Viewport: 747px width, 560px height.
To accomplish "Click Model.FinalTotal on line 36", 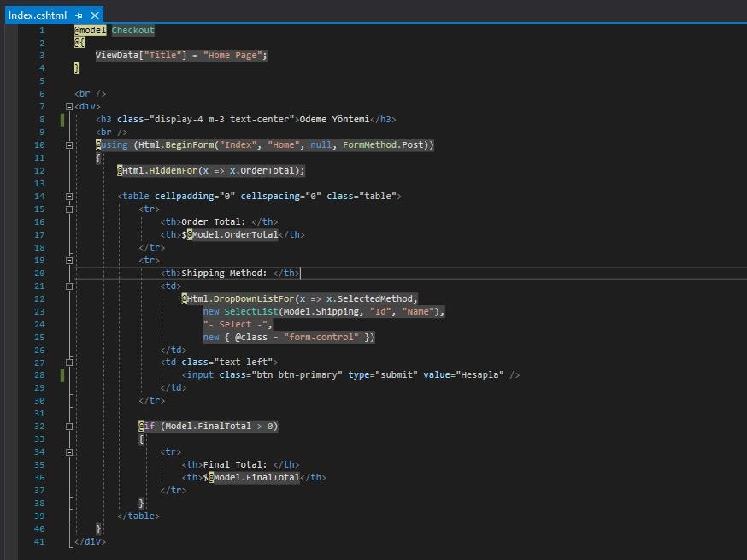I will coord(256,478).
